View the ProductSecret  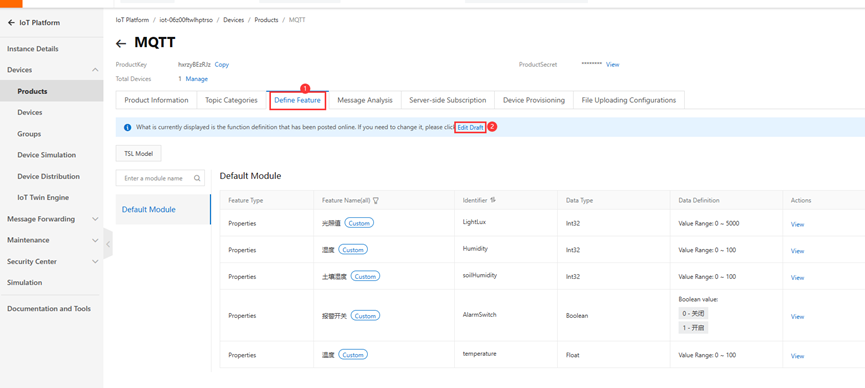[612, 65]
